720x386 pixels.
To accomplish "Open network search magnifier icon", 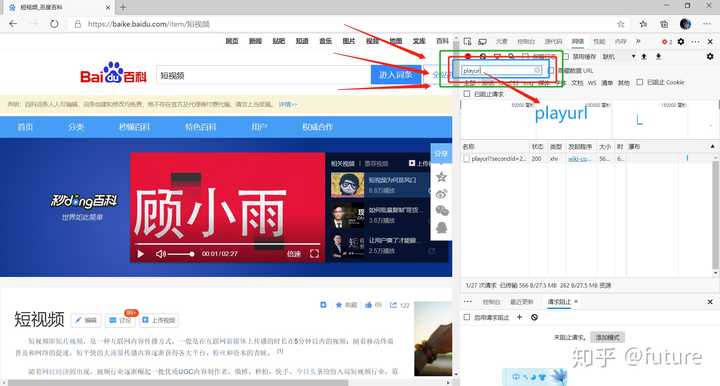I will tap(511, 56).
